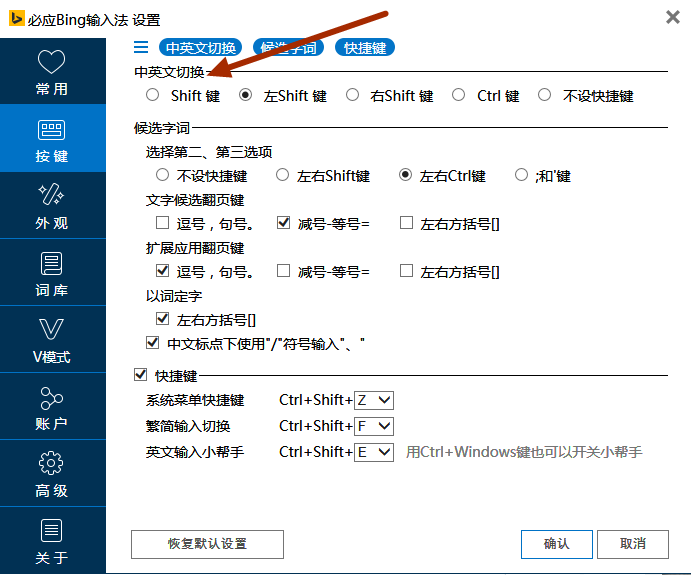Uncheck 减号-等号= under 文字候选翻页键
Screen dimensions: 691x575
(283, 223)
